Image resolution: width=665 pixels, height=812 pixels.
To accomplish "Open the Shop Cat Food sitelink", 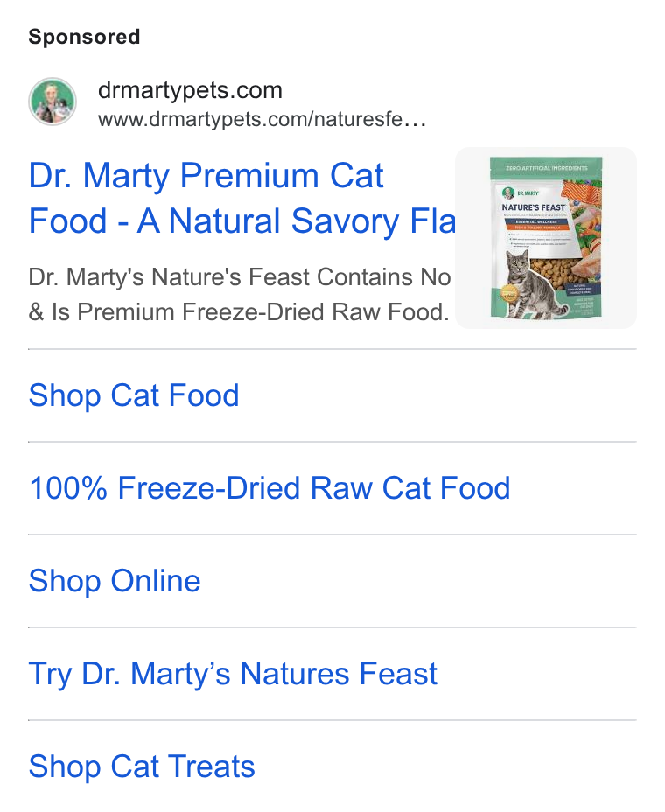I will pyautogui.click(x=134, y=395).
